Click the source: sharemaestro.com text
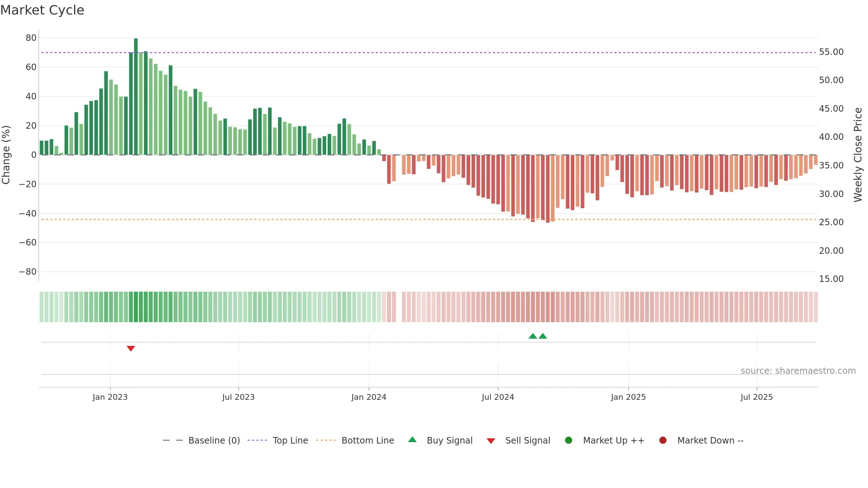The height and width of the screenshot is (488, 868). click(798, 371)
